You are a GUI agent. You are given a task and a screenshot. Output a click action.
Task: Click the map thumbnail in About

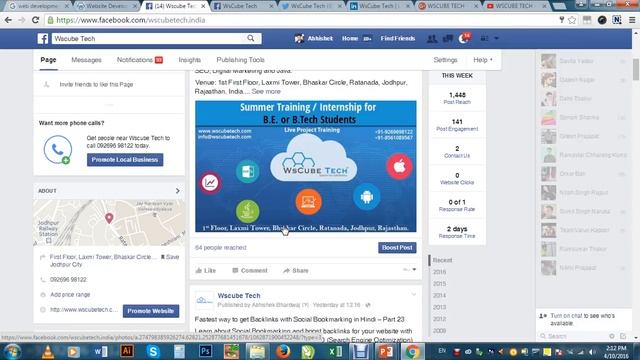pos(109,223)
